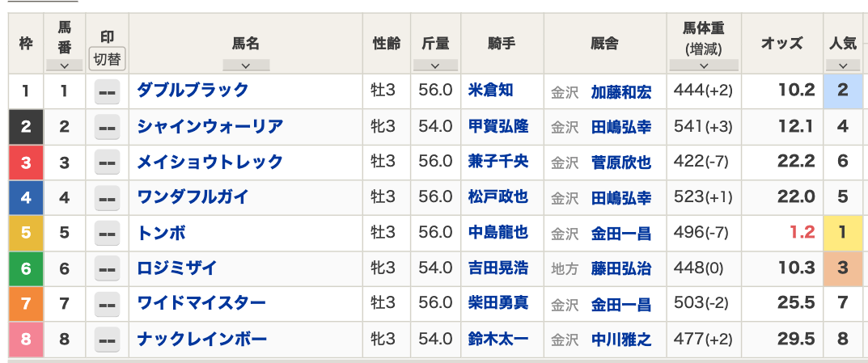
Task: Open jockey 鈴木太一 profile link
Action: (x=498, y=340)
